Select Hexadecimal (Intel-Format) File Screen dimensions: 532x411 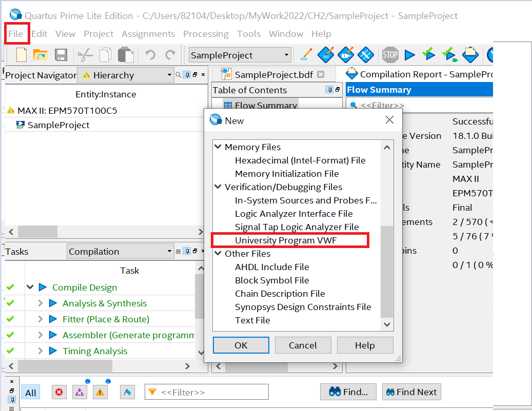(300, 160)
